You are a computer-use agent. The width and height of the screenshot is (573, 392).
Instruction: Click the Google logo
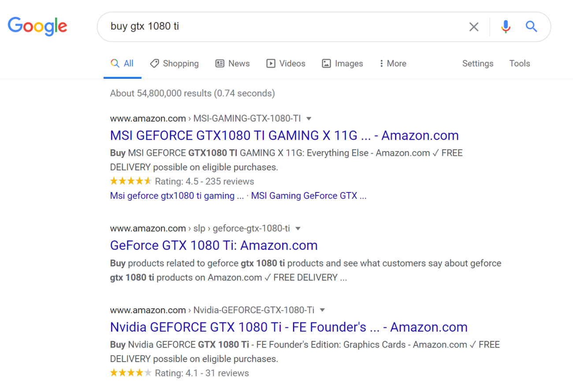coord(37,27)
